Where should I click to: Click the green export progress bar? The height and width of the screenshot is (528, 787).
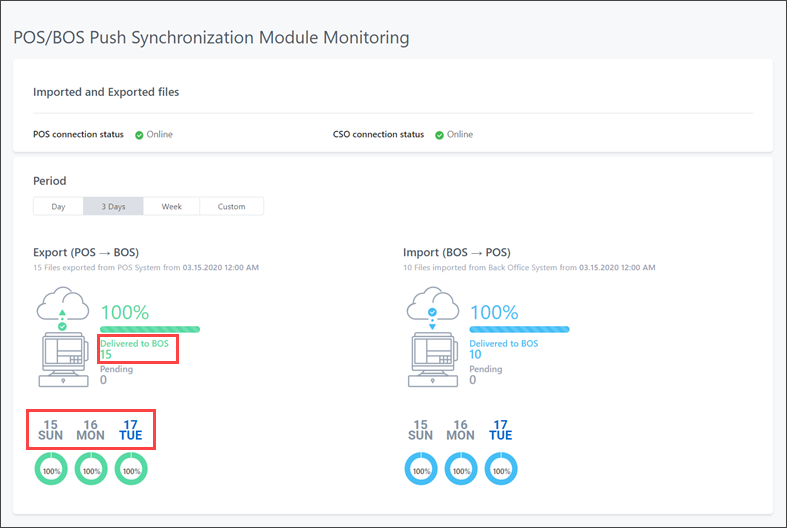tap(150, 329)
